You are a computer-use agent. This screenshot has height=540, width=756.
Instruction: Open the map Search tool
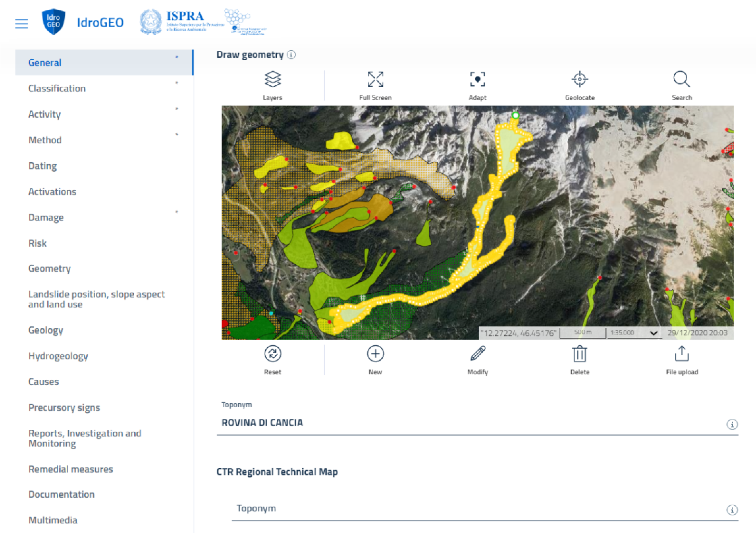[x=682, y=80]
